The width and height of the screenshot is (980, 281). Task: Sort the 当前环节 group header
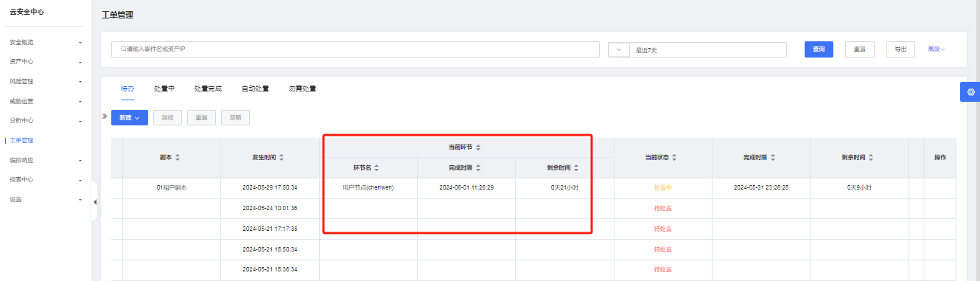(478, 148)
